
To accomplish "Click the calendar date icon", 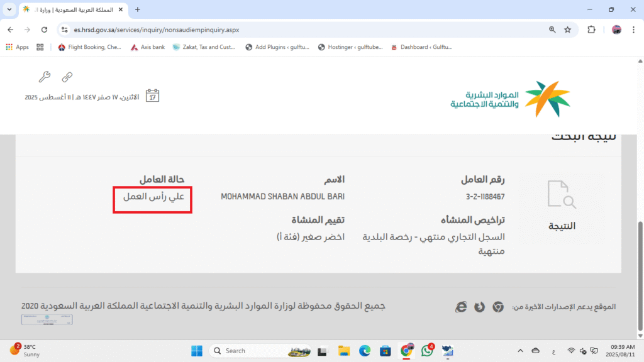I will tap(152, 96).
